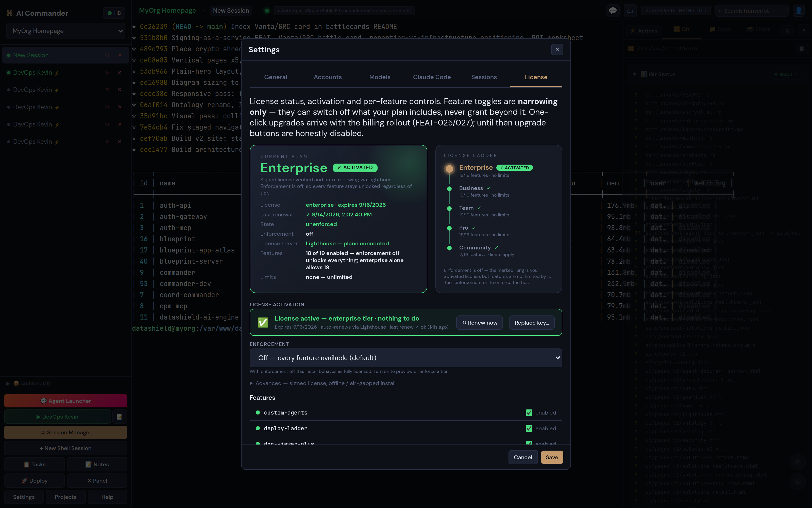Open the Session Manager button
The image size is (812, 508).
click(x=66, y=432)
